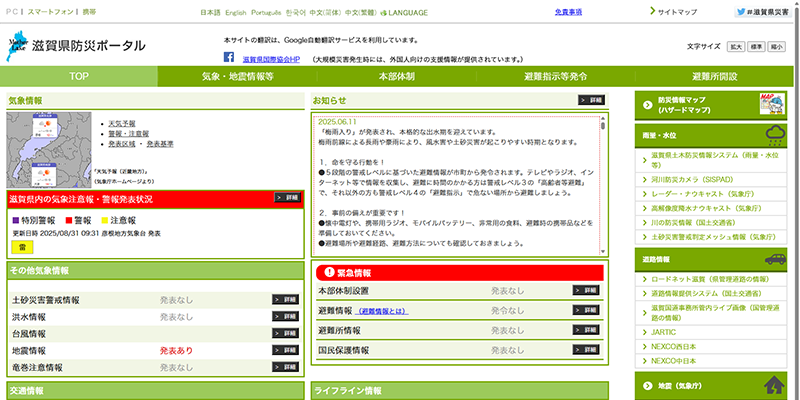This screenshot has height=400, width=800.
Task: Click the yellow 雷 advisory badge
Action: point(21,246)
